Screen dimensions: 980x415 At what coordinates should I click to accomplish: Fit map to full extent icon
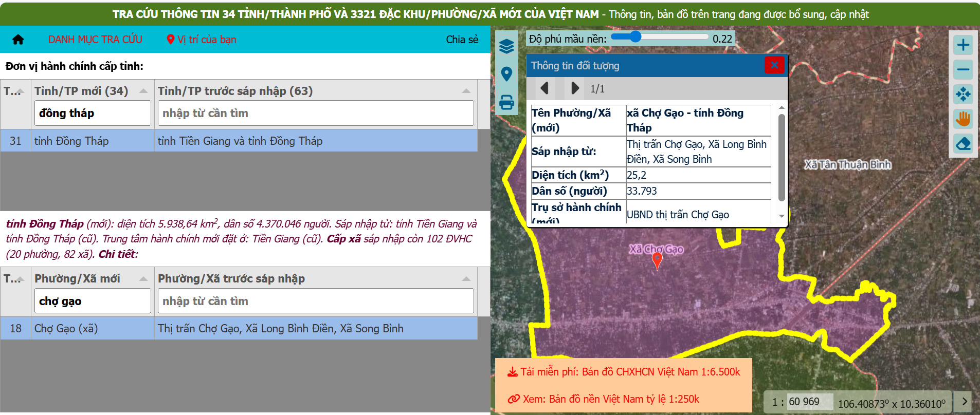point(963,94)
